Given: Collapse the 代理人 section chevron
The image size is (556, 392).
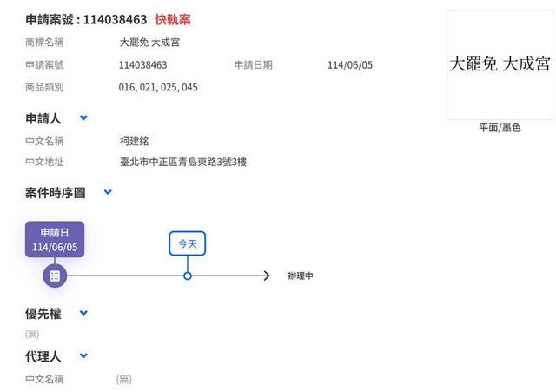Looking at the screenshot, I should click(83, 355).
